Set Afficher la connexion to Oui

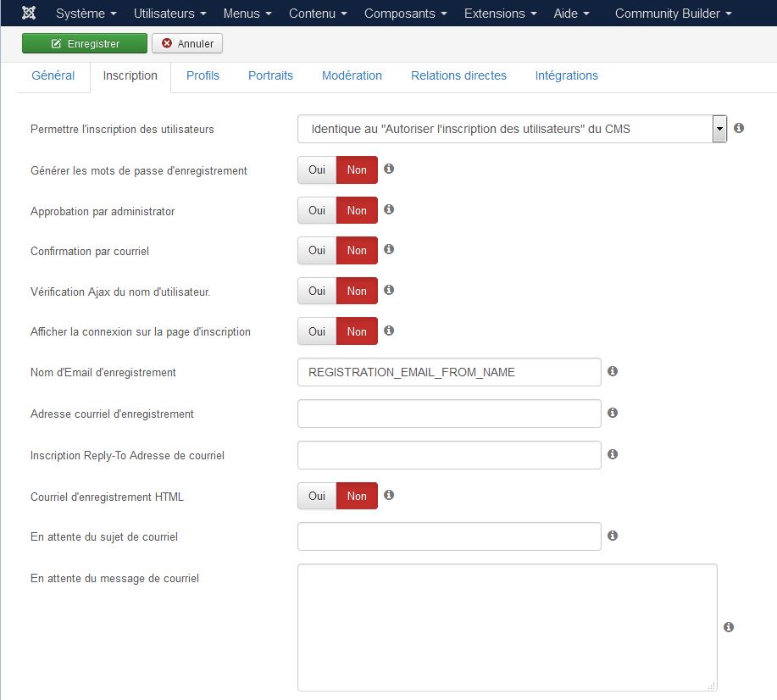tap(317, 331)
